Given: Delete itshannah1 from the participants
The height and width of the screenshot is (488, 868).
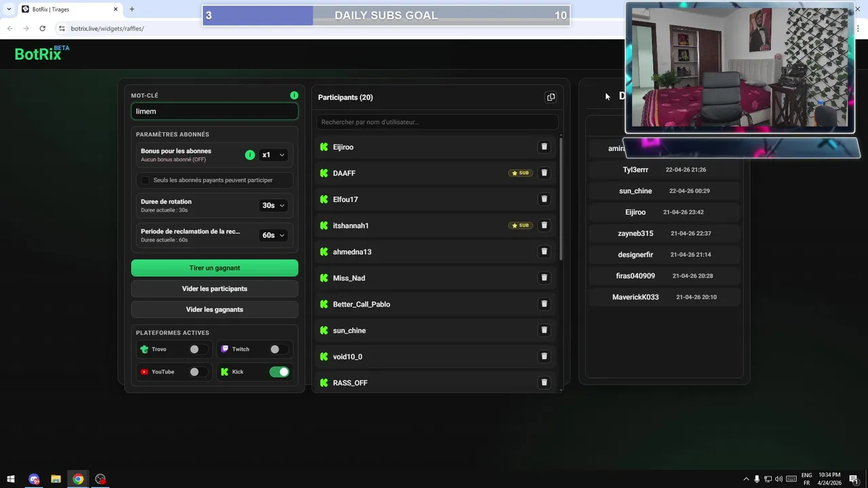Looking at the screenshot, I should tap(544, 225).
